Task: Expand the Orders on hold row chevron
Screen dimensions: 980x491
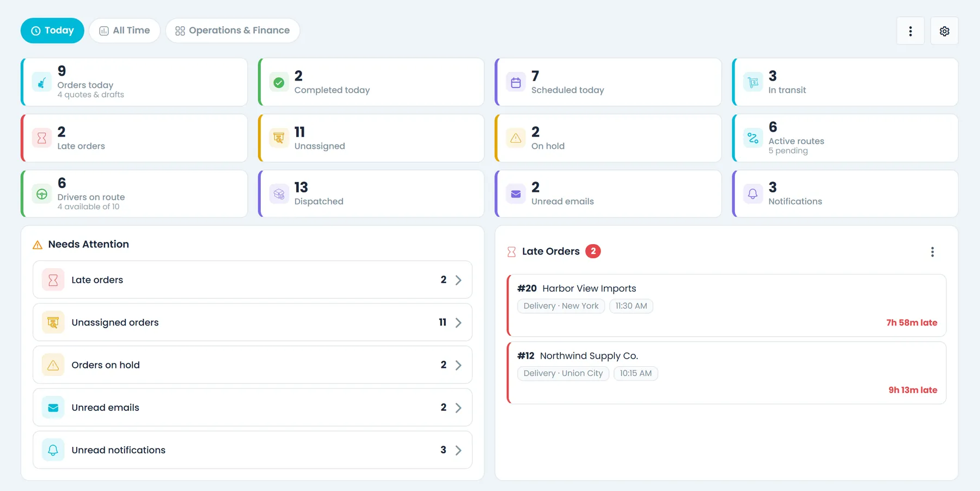Action: 458,365
